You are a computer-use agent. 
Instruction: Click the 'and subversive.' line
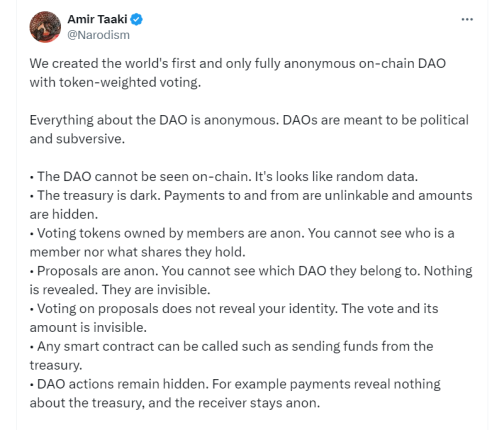(77, 139)
